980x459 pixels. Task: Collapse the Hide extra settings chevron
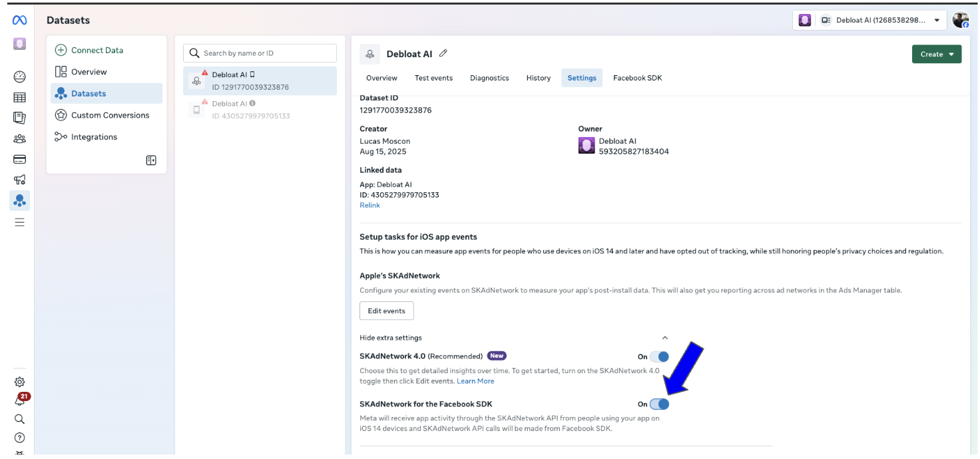click(664, 338)
